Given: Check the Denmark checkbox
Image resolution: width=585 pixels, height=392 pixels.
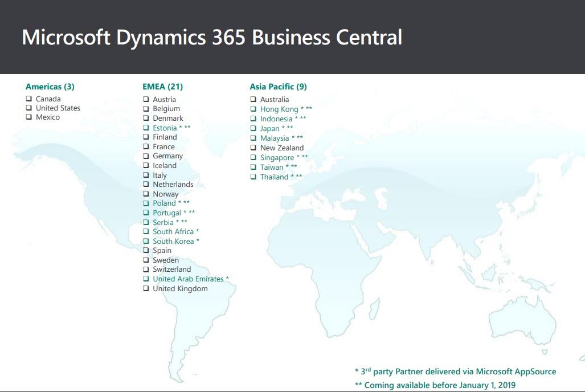Looking at the screenshot, I should [145, 118].
